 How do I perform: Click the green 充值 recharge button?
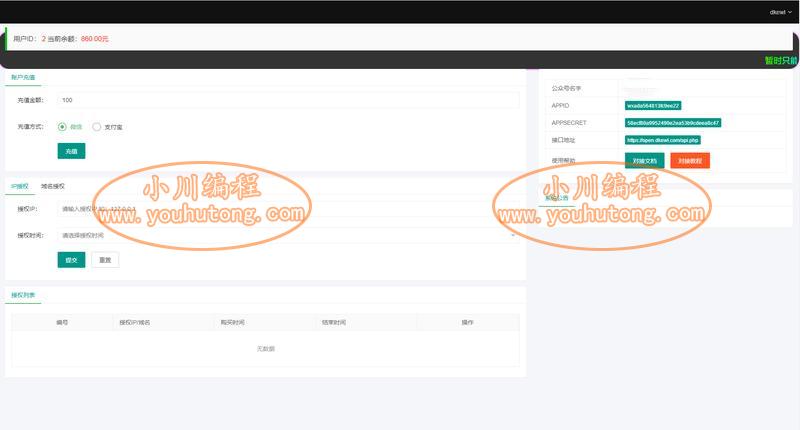pyautogui.click(x=71, y=151)
